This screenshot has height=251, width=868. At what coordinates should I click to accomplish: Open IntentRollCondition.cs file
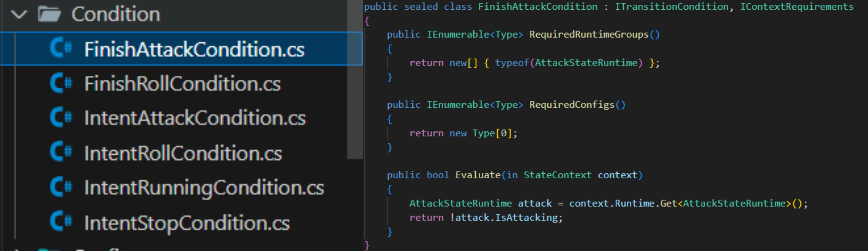tap(183, 153)
